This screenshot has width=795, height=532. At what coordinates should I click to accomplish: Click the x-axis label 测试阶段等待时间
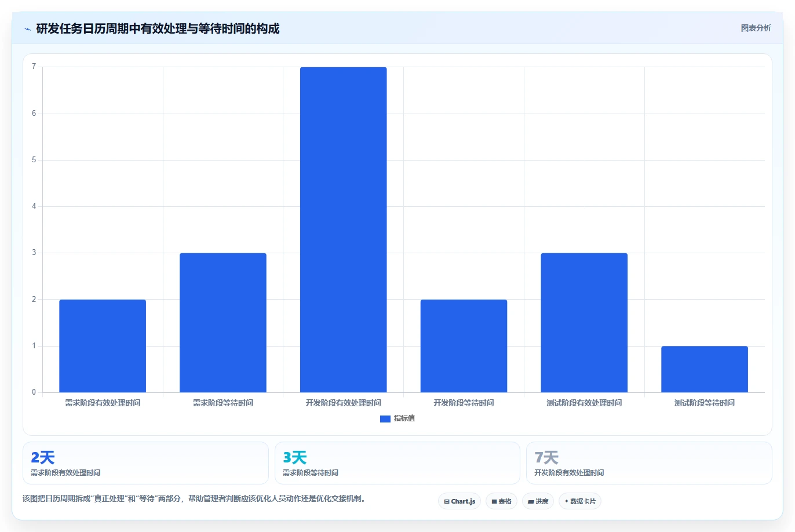705,403
